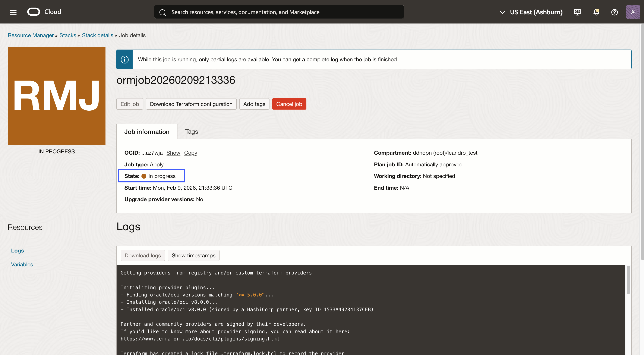Click the info icon in the banner

(x=124, y=59)
